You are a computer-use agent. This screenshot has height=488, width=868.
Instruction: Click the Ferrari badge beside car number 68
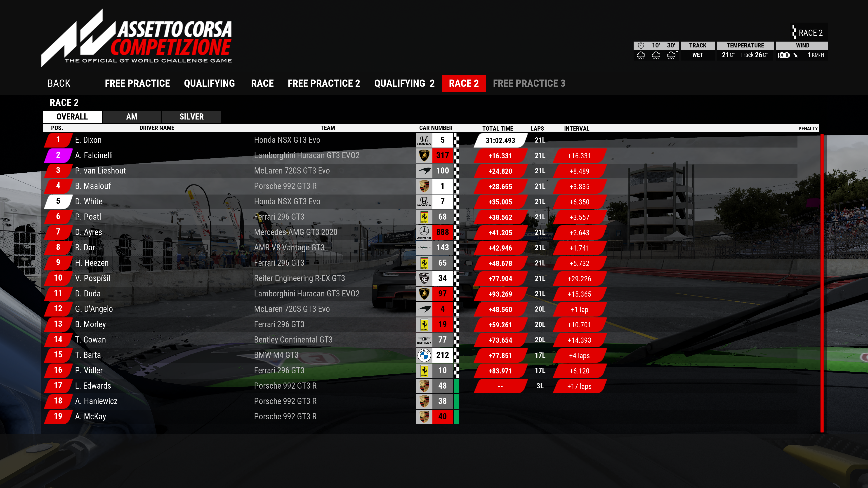(424, 217)
